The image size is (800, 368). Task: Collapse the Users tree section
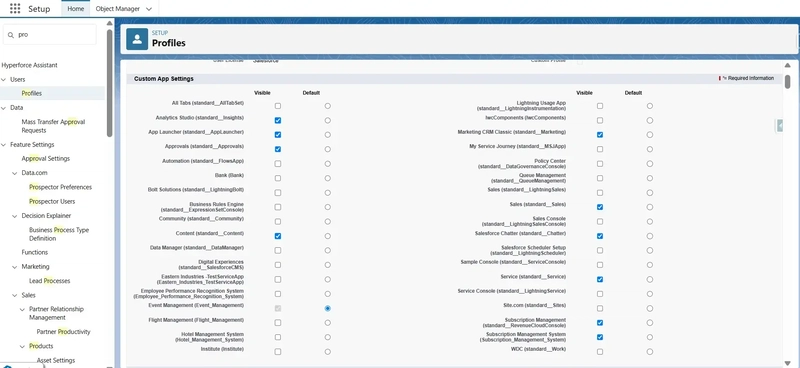click(x=4, y=80)
